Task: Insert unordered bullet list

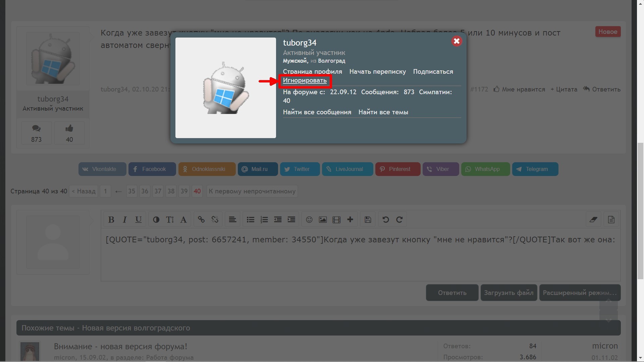Action: click(250, 220)
